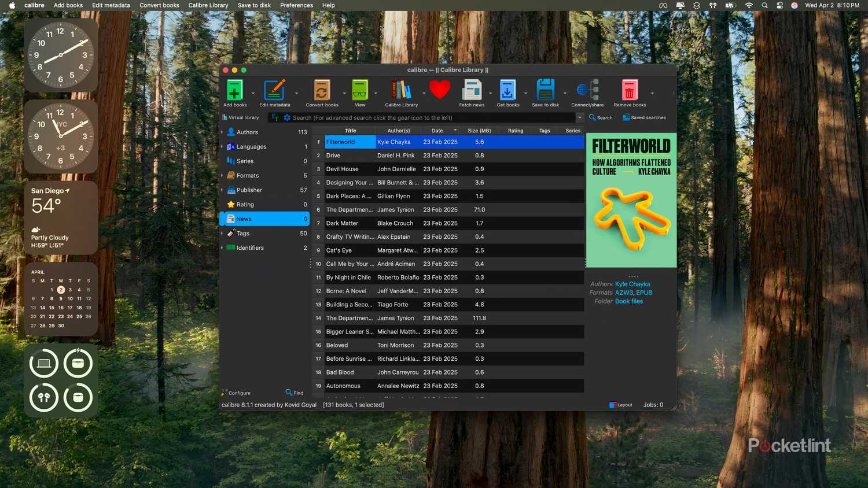Open the Date column header dropdown
Viewport: 868px width, 488px height.
(x=455, y=130)
